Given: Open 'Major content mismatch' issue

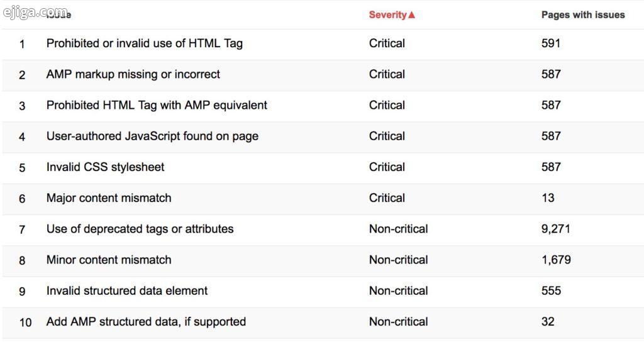Looking at the screenshot, I should pyautogui.click(x=108, y=198).
